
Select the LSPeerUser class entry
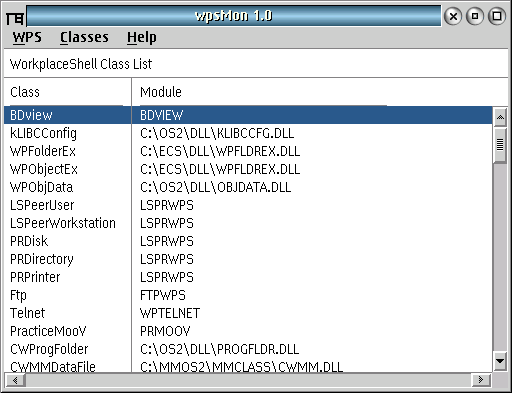[x=42, y=205]
